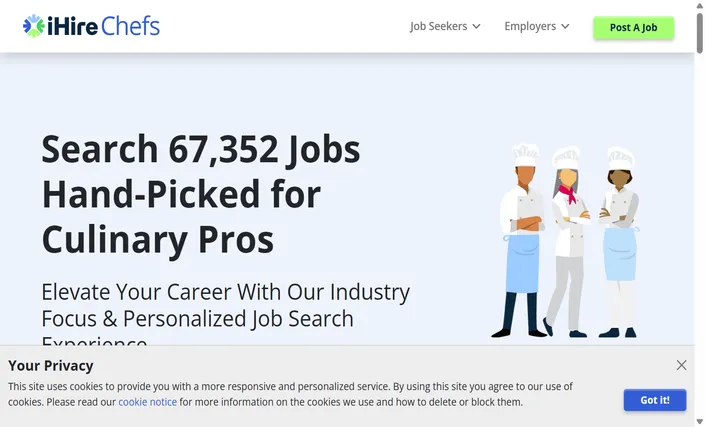Click the scrollbar up arrow
This screenshot has width=705, height=427.
click(x=700, y=5)
